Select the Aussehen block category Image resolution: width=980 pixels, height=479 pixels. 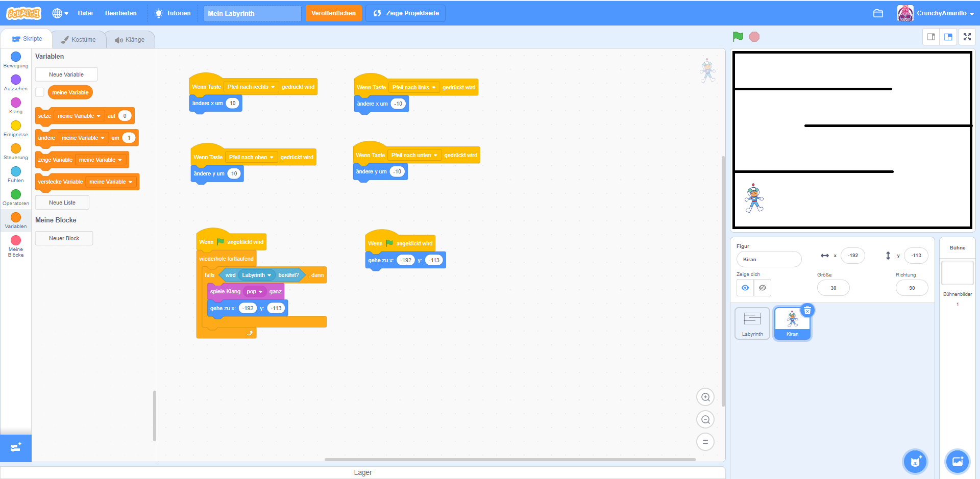pos(16,83)
